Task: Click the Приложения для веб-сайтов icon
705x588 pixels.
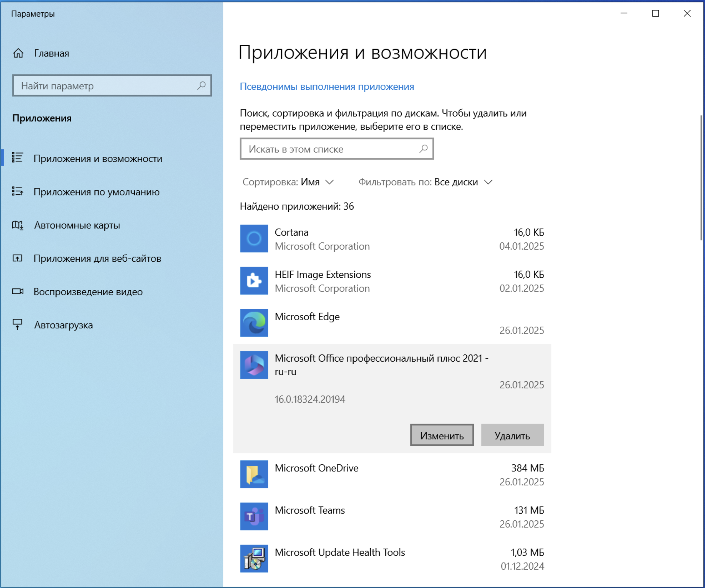Action: pos(17,258)
